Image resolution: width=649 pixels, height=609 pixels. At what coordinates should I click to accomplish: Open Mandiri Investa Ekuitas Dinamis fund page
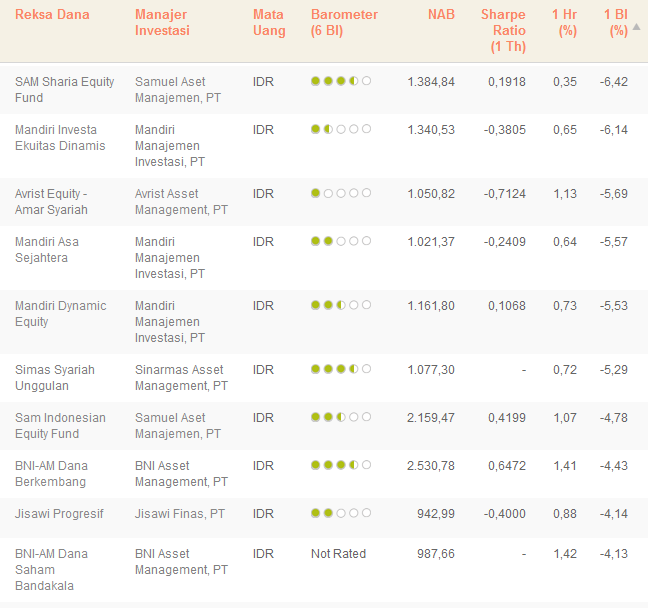click(x=60, y=137)
